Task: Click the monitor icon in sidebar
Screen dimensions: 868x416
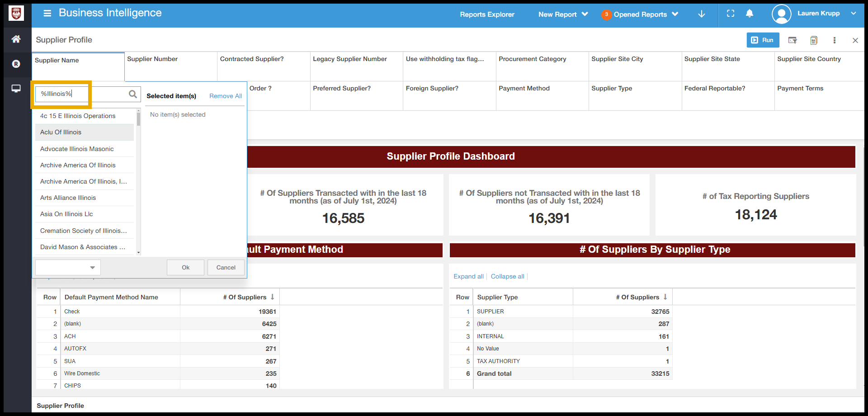Action: (16, 89)
